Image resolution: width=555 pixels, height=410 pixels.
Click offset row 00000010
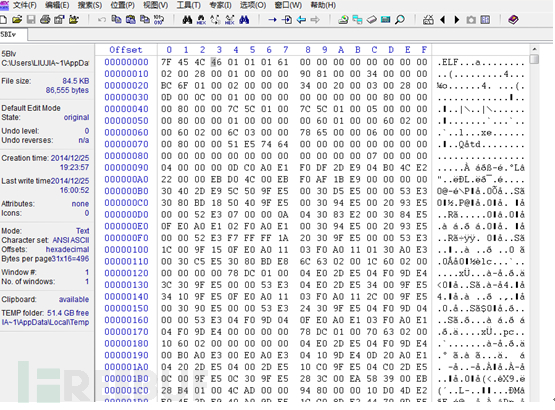pyautogui.click(x=126, y=74)
